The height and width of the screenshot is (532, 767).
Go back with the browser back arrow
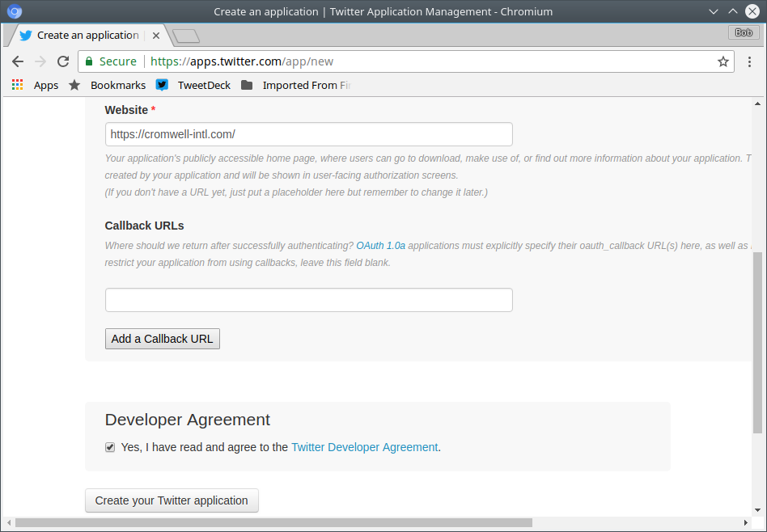pyautogui.click(x=18, y=61)
